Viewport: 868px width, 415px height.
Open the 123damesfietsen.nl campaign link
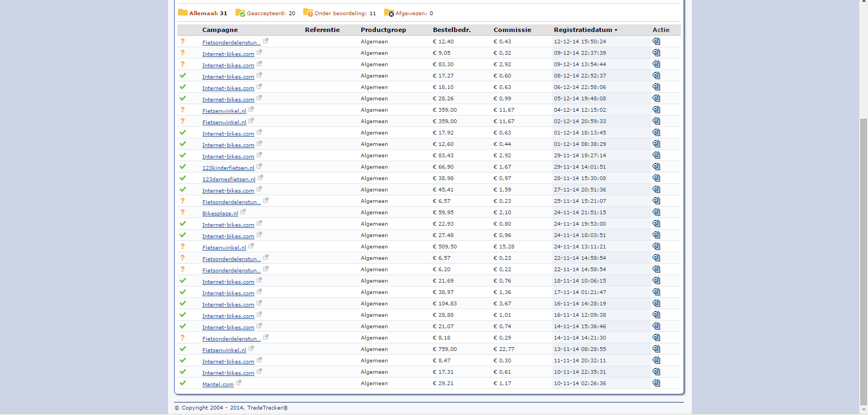229,179
